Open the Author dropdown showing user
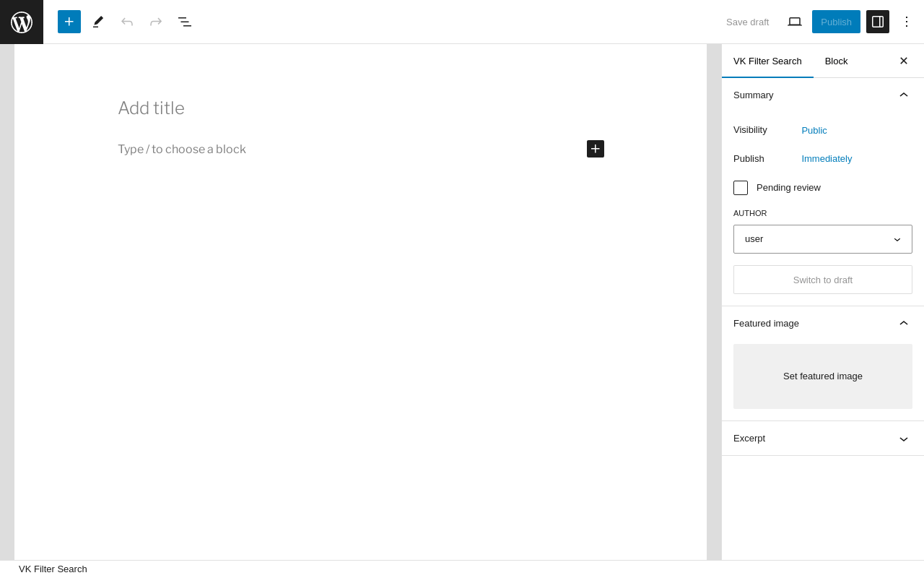 click(823, 239)
